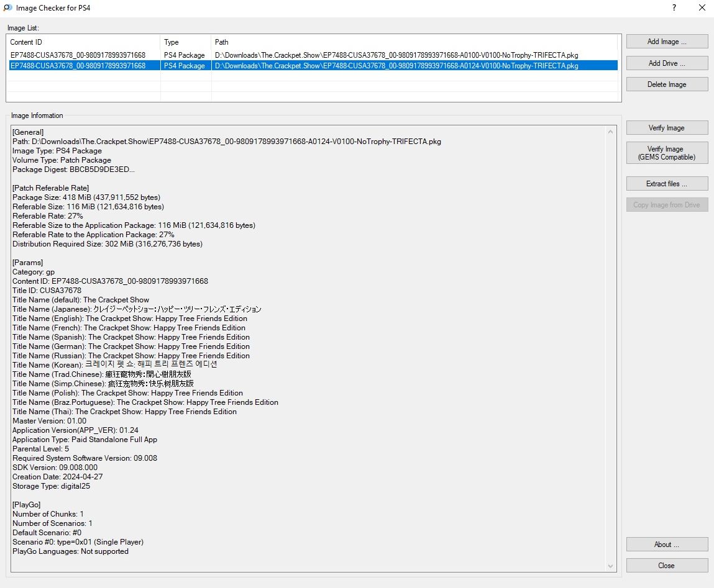Screen dimensions: 714x588
Task: Click the scroll up arrow in Image Information
Action: pyautogui.click(x=611, y=132)
